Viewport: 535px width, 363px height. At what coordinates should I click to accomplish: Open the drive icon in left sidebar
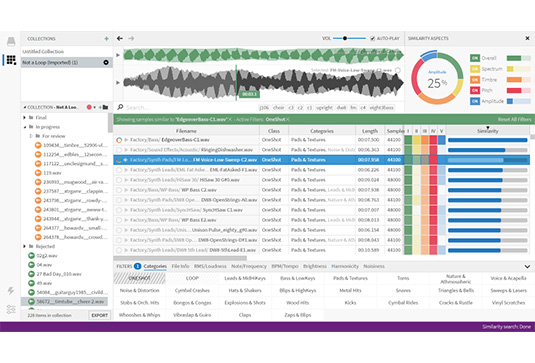[11, 41]
